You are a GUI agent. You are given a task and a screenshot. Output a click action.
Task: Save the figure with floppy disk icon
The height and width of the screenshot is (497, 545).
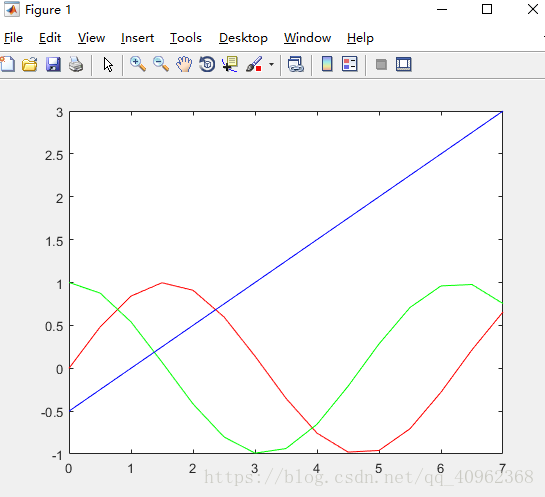click(x=53, y=65)
